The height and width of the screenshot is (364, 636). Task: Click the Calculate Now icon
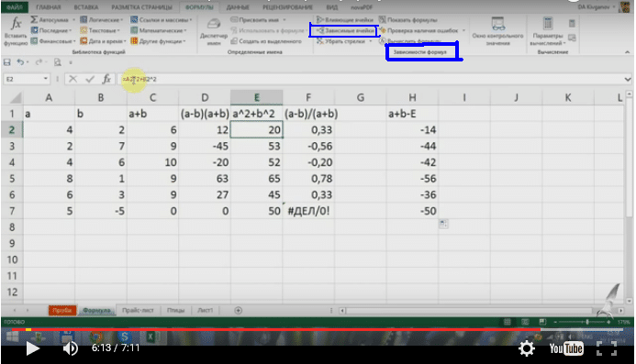(572, 24)
